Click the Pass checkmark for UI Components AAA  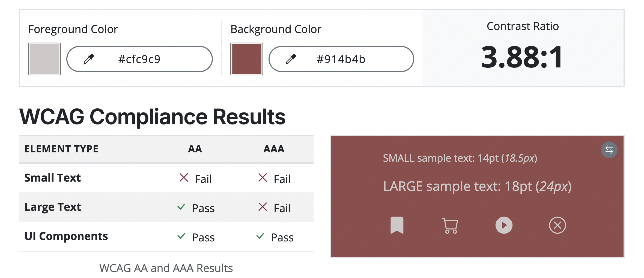click(x=260, y=236)
